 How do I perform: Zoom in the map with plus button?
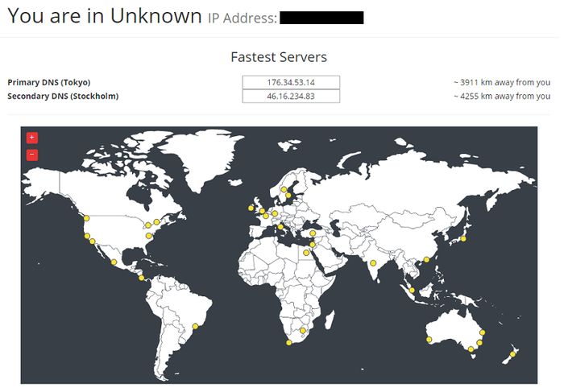pyautogui.click(x=32, y=138)
